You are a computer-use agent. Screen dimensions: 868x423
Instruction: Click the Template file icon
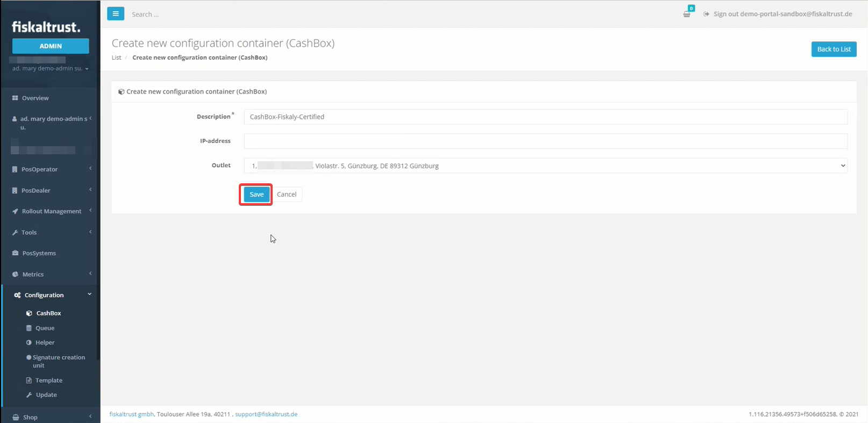point(29,381)
